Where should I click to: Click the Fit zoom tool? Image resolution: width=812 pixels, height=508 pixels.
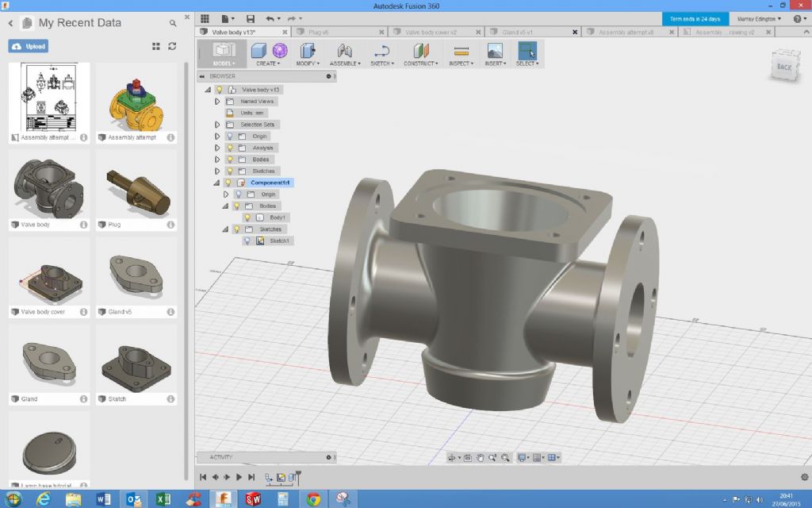(505, 458)
